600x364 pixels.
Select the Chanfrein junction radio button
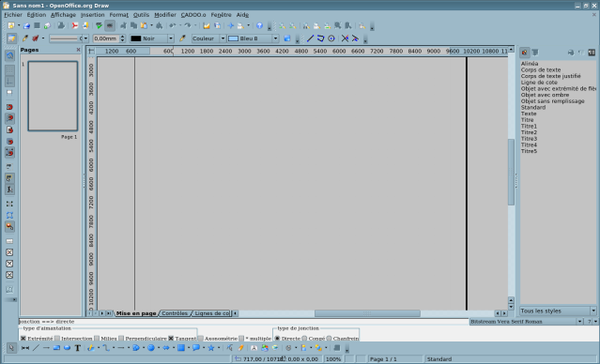(x=329, y=339)
